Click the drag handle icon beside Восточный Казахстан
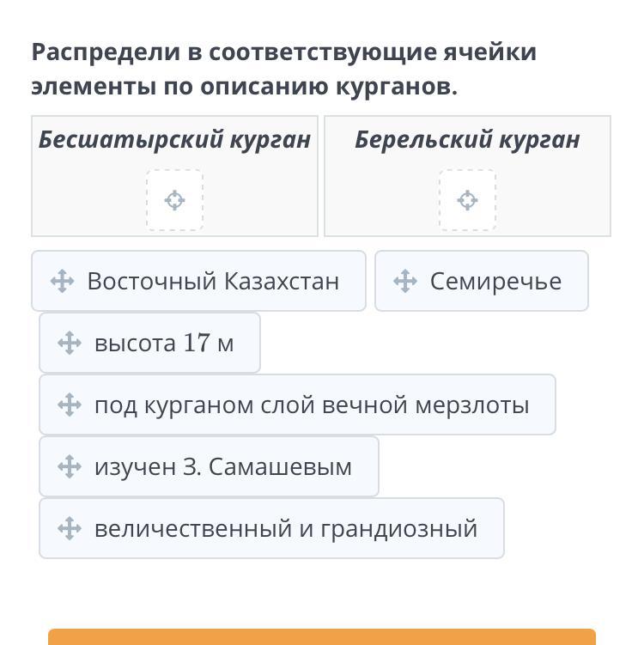The width and height of the screenshot is (644, 645). (62, 281)
